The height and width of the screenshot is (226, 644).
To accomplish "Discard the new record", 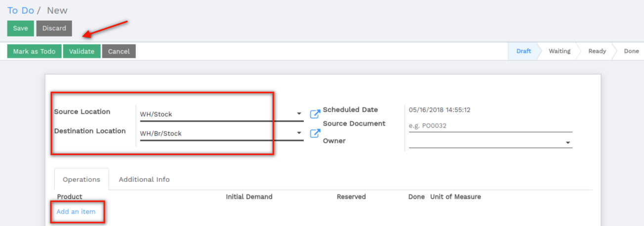I will [x=54, y=28].
